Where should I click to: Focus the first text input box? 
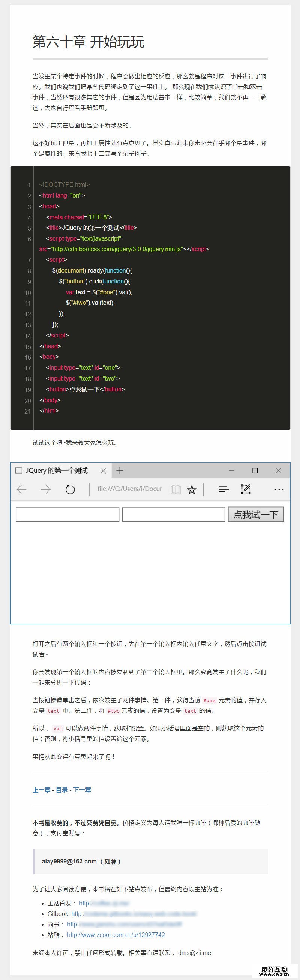point(67,515)
